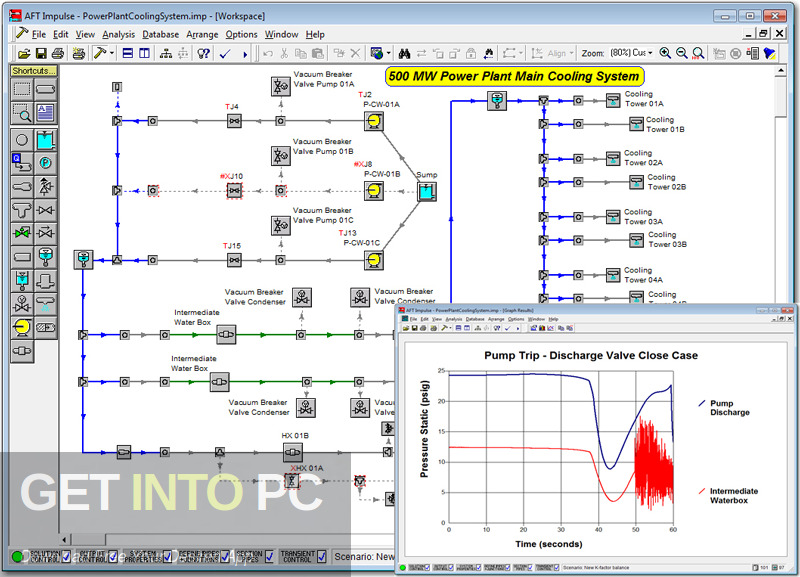The height and width of the screenshot is (577, 800).
Task: Open Analysis menu in Graph Results window
Action: pyautogui.click(x=453, y=319)
